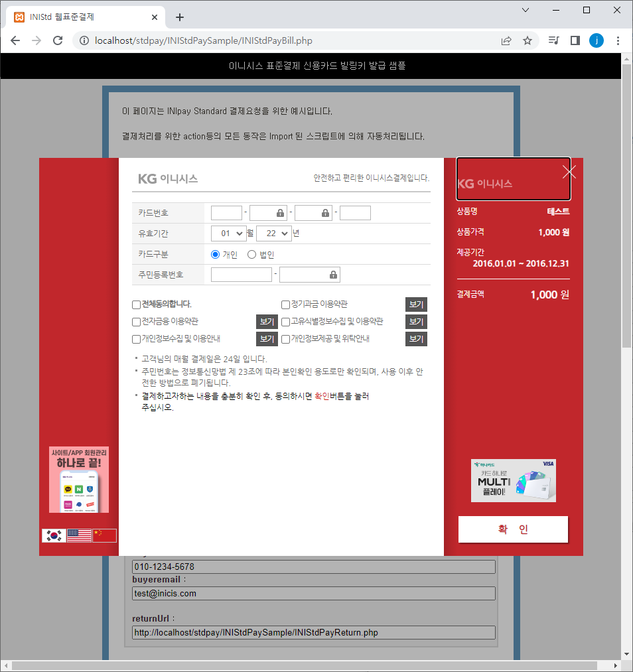
Task: Click the resident number back field with lock
Action: pos(309,275)
